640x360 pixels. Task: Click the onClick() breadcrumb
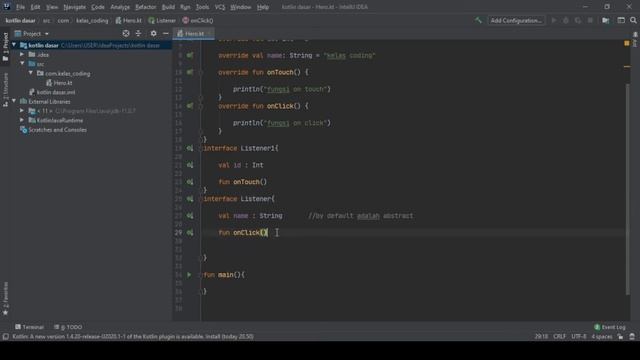(x=198, y=20)
